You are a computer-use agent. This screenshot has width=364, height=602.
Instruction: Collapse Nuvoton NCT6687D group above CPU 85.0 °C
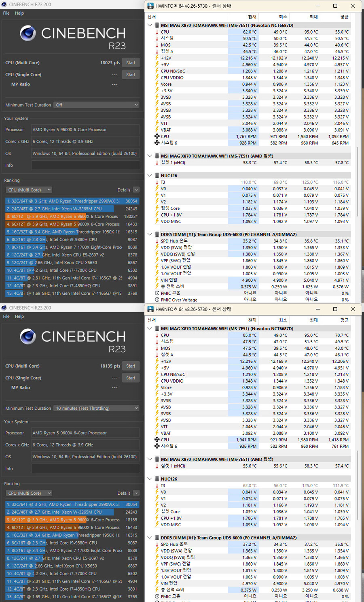(x=150, y=328)
